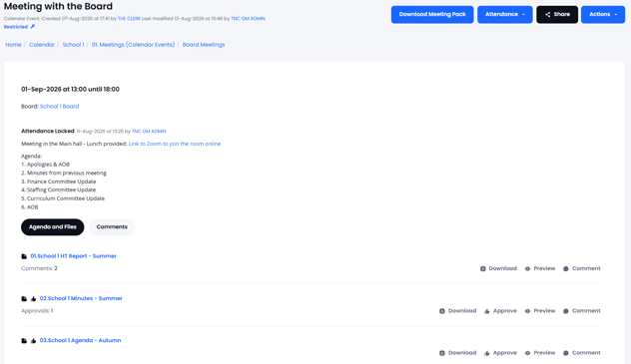Click file icon beside 02.School 1 Minutes
This screenshot has width=631, height=364.
[x=24, y=298]
